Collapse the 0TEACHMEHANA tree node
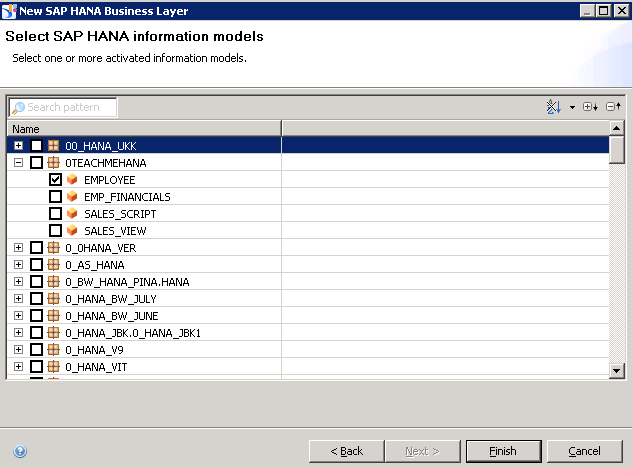The width and height of the screenshot is (633, 468). 19,163
